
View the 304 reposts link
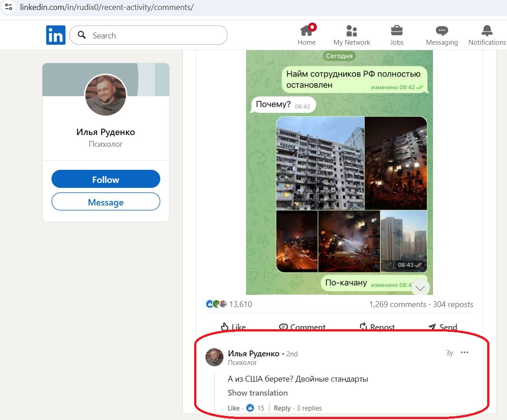(453, 304)
